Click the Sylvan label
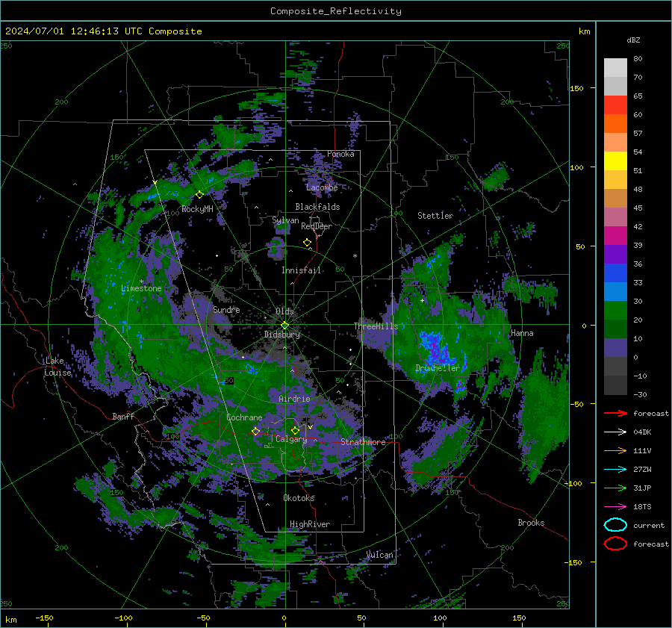Image resolution: width=672 pixels, height=628 pixels. coord(285,220)
